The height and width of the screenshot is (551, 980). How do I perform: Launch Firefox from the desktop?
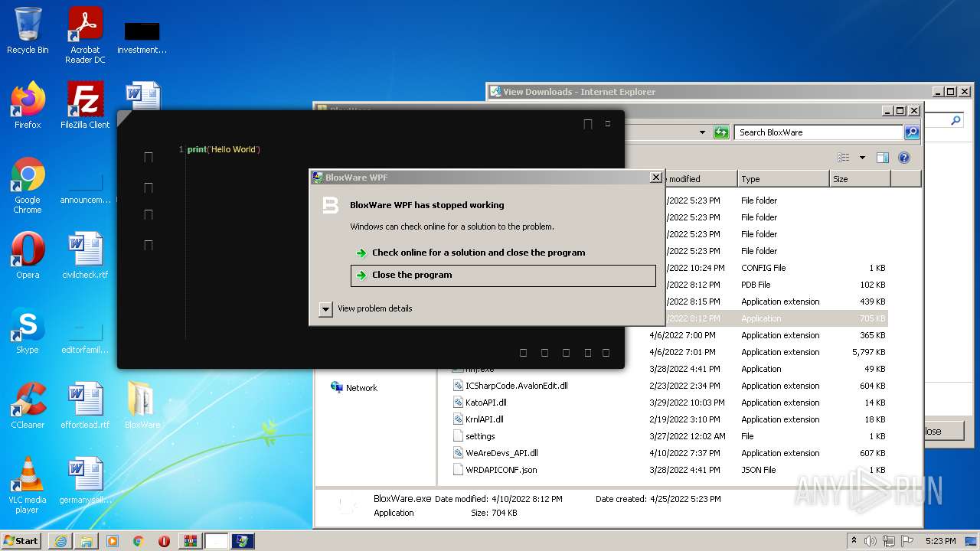click(28, 106)
